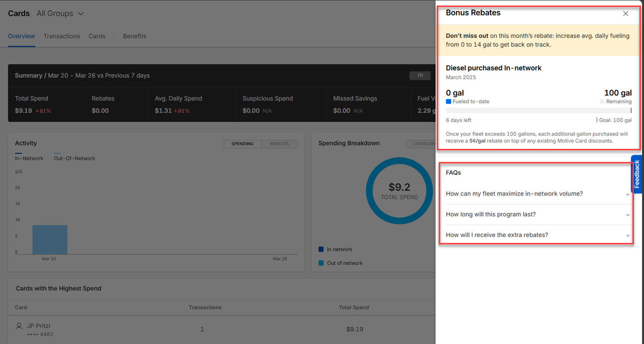Image resolution: width=644 pixels, height=344 pixels.
Task: Click the Fueled to-date blue legend swatch
Action: tap(448, 102)
